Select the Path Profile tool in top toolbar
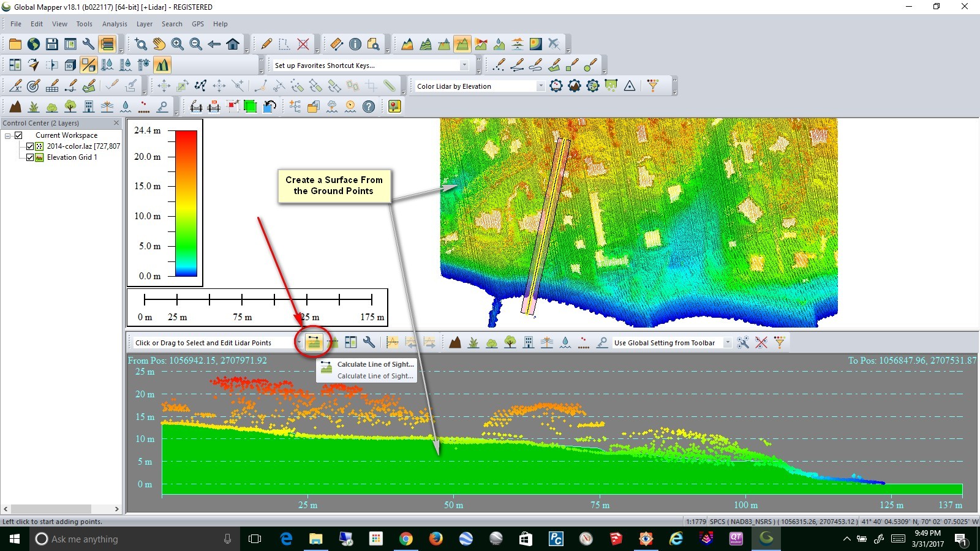 462,44
